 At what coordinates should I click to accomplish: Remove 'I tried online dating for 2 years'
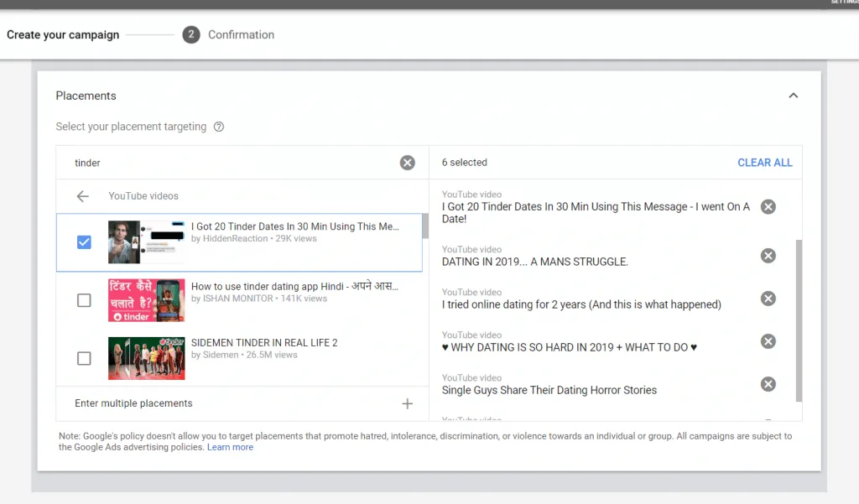tap(768, 299)
